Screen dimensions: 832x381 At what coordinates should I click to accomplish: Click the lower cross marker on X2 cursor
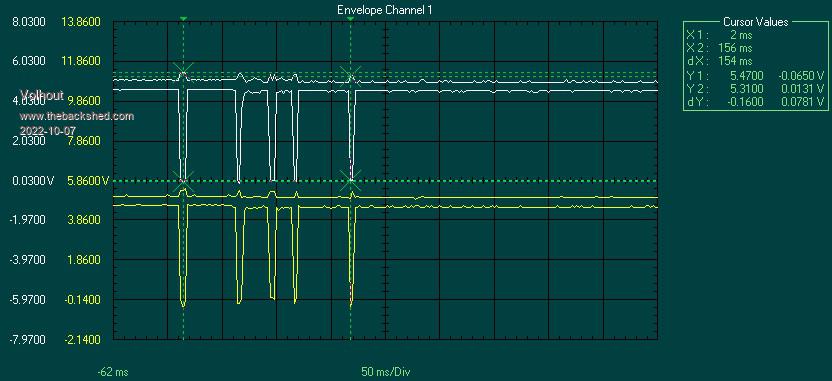click(351, 180)
